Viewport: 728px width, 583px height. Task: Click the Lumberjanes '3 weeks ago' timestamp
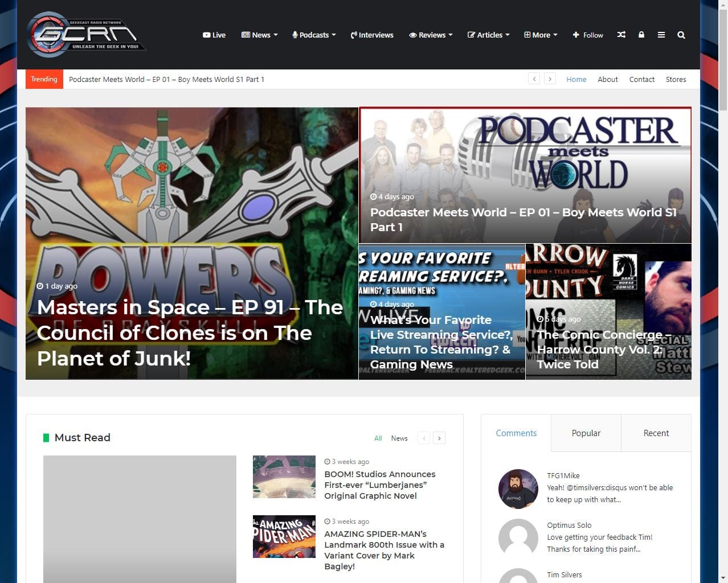coord(347,462)
